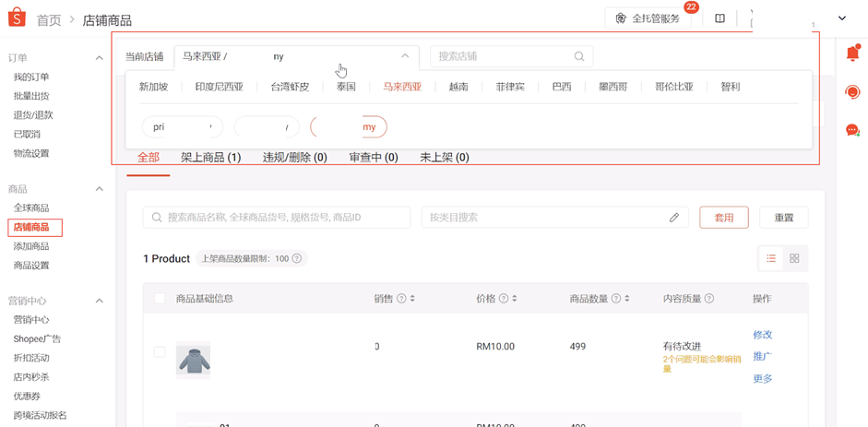Click the pencil edit icon in category field
This screenshot has width=868, height=427.
click(x=674, y=218)
